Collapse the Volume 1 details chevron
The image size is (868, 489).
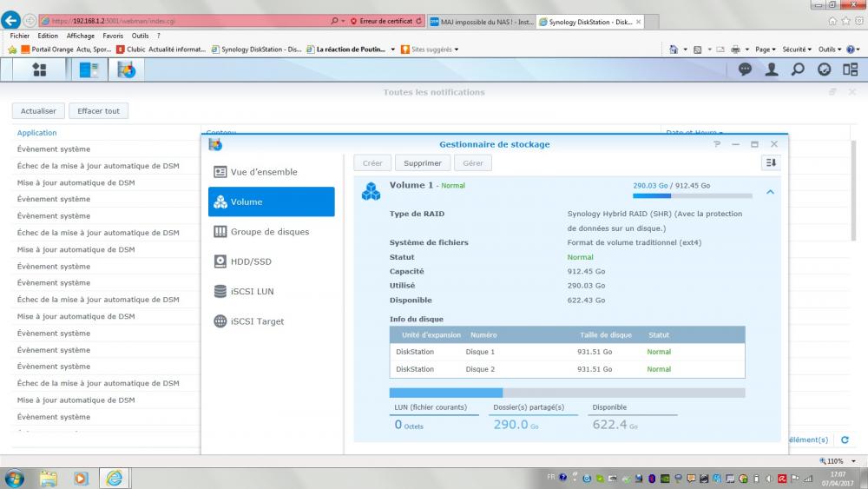point(770,192)
